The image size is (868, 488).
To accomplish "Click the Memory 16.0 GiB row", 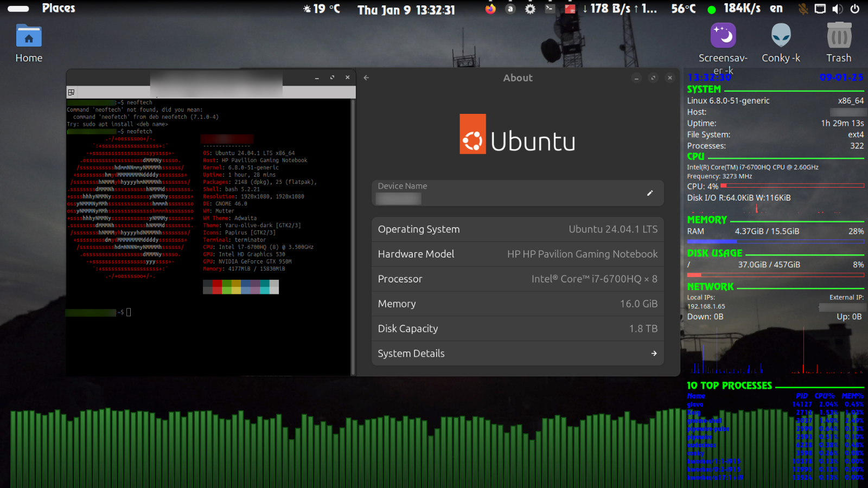I will click(518, 304).
